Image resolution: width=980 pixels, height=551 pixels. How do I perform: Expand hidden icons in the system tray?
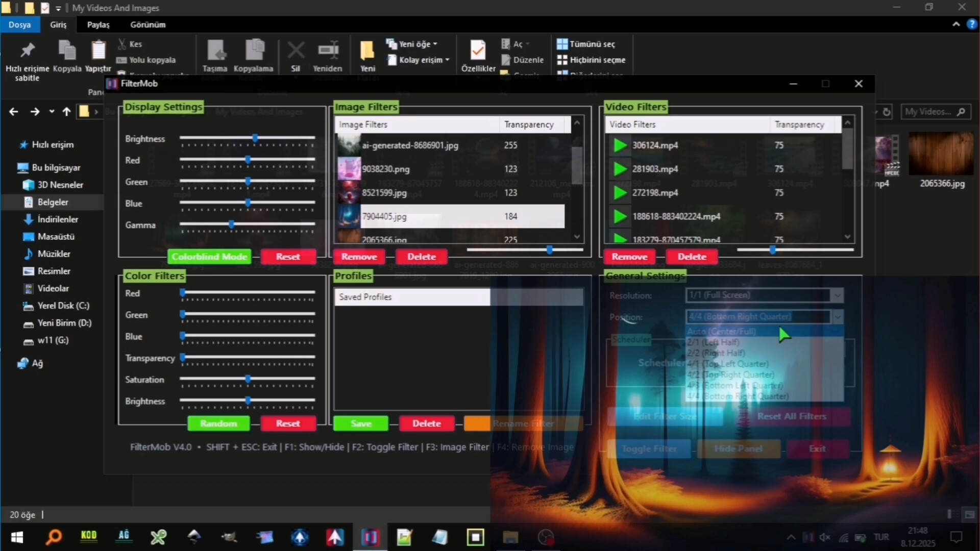pos(790,537)
